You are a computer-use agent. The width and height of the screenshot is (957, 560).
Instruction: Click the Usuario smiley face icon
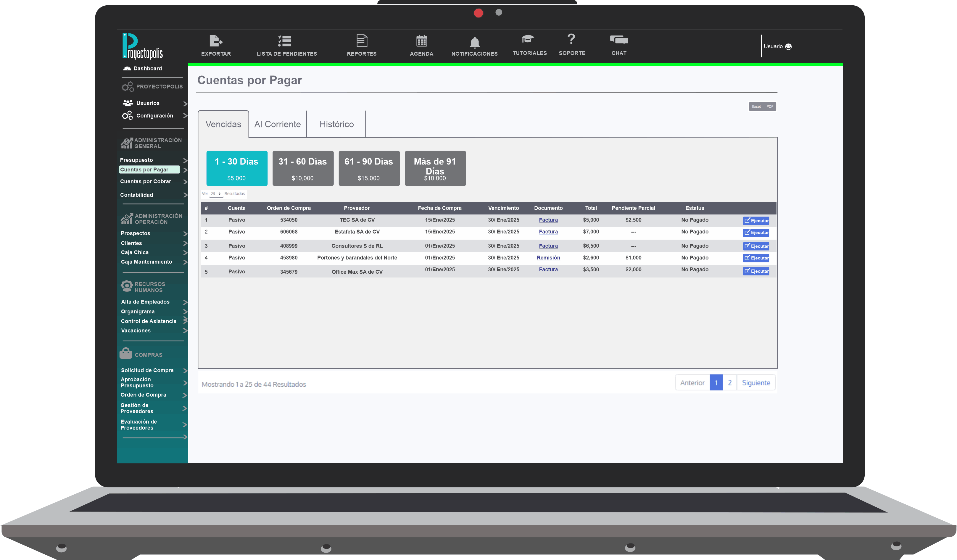pyautogui.click(x=788, y=46)
